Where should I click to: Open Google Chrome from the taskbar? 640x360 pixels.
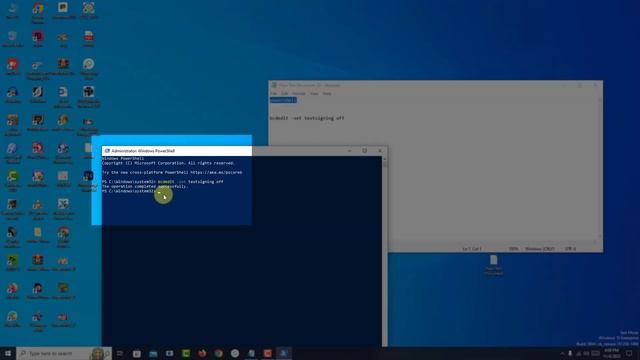pos(219,353)
